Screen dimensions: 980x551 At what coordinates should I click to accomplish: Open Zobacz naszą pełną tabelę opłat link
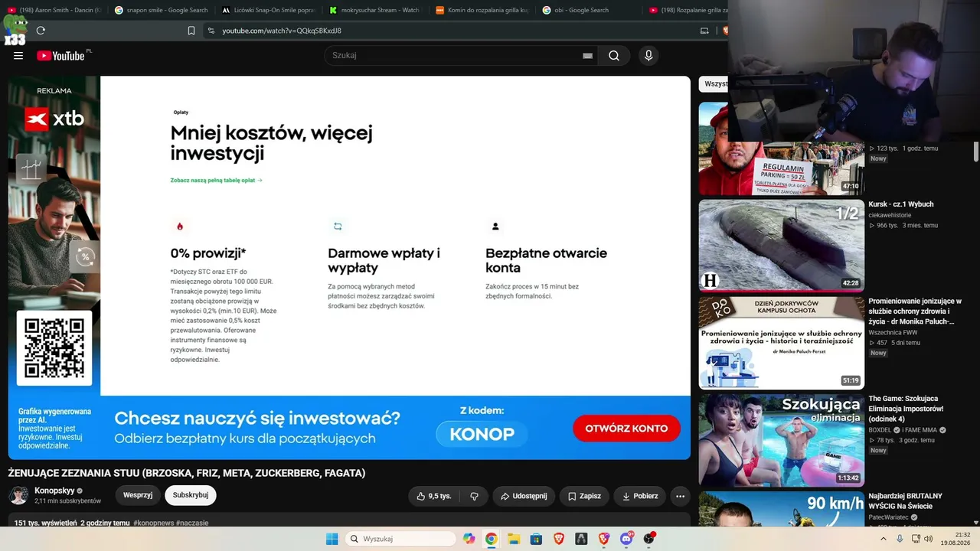(x=217, y=181)
